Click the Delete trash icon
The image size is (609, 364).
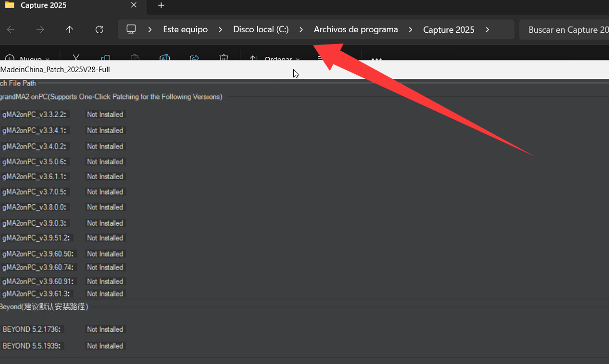tap(224, 58)
